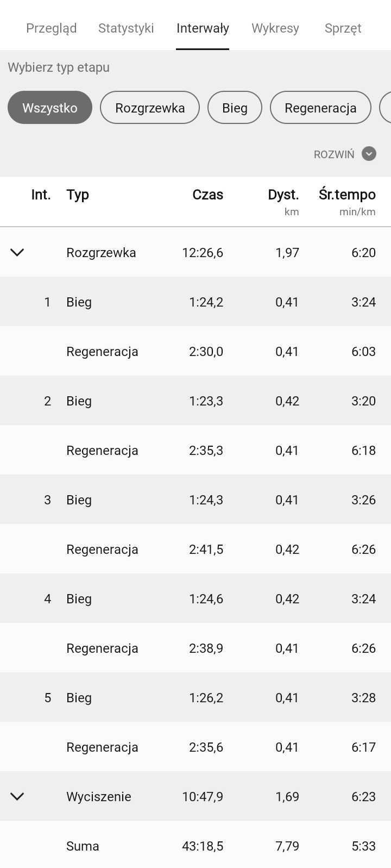Go to the Sprzęt tab

pos(343,28)
